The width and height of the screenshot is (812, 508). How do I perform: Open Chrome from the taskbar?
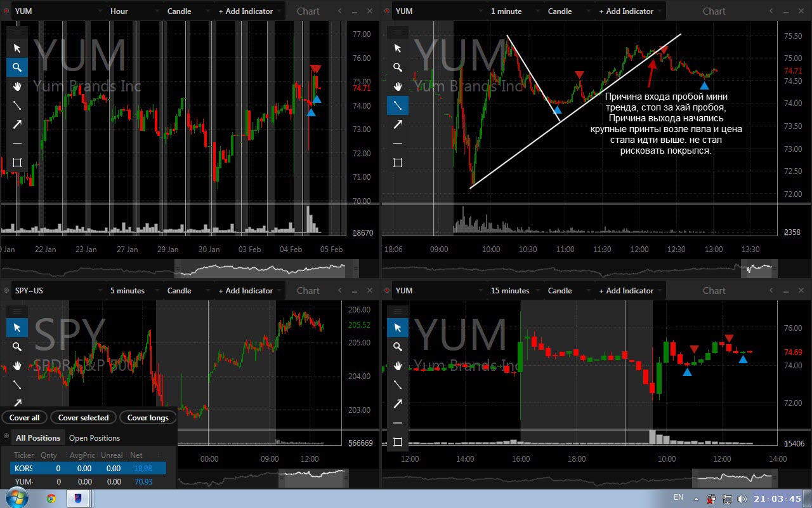click(x=51, y=498)
